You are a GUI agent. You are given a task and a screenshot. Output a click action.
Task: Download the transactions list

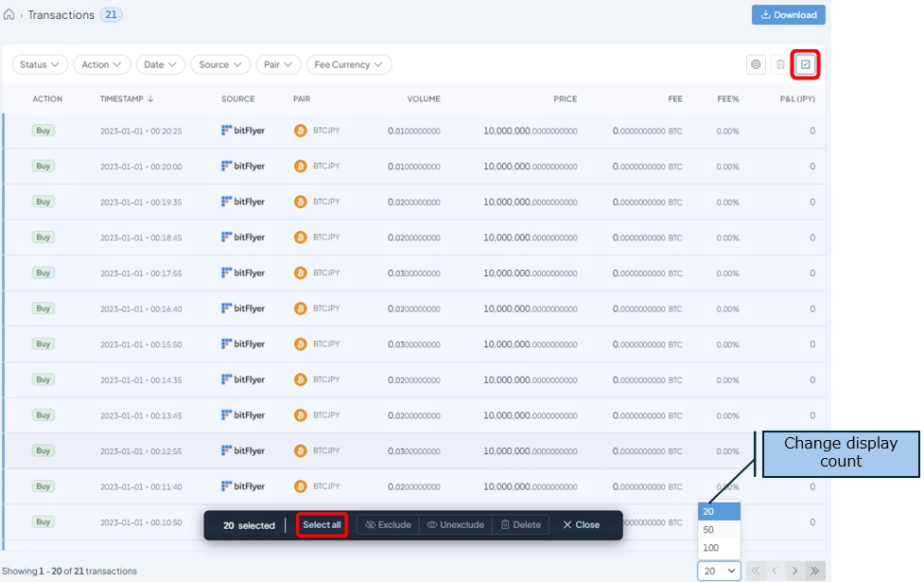pyautogui.click(x=788, y=15)
